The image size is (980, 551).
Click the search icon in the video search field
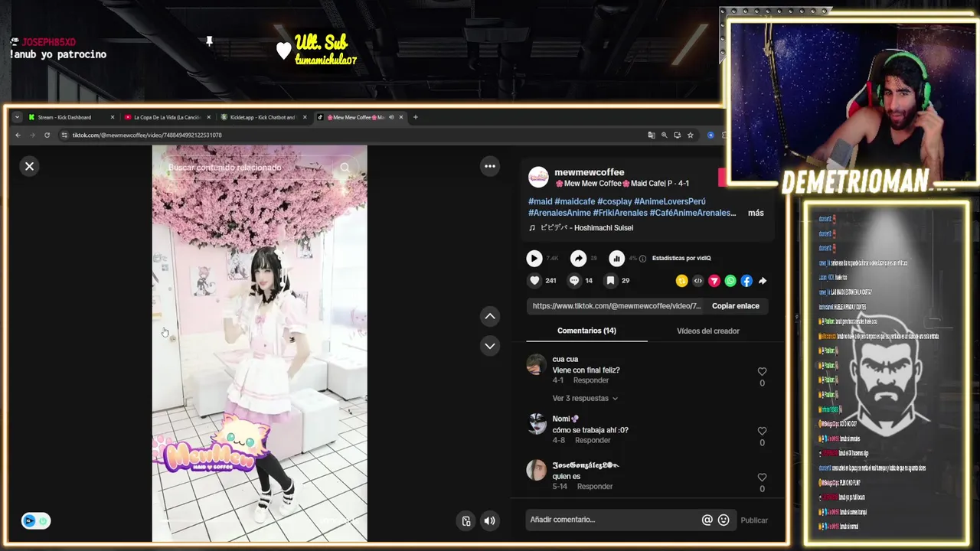(x=345, y=168)
